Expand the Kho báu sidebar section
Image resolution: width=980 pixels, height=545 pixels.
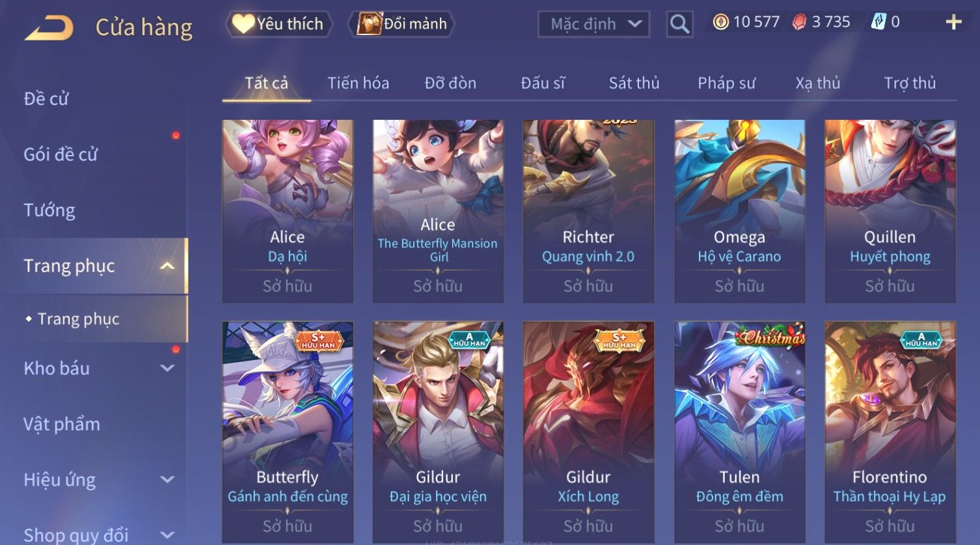(x=167, y=368)
